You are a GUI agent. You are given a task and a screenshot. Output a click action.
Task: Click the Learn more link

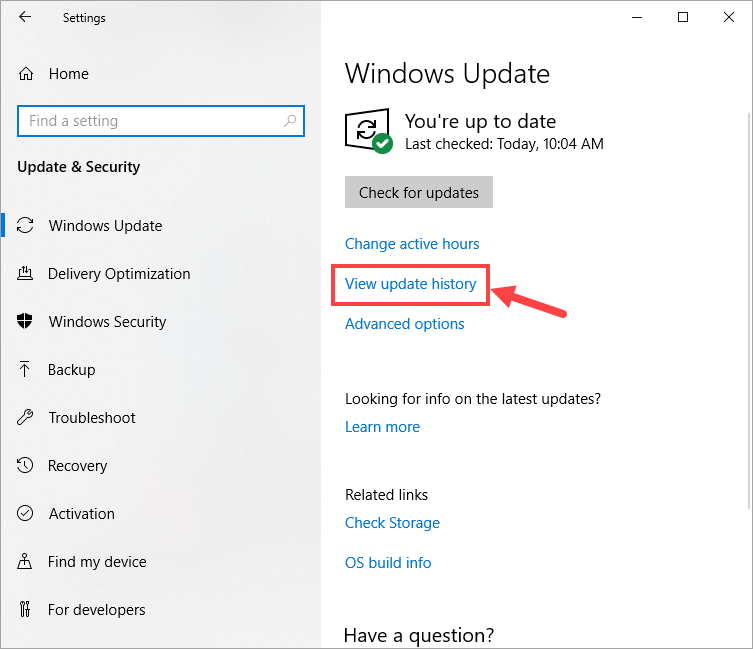click(382, 427)
